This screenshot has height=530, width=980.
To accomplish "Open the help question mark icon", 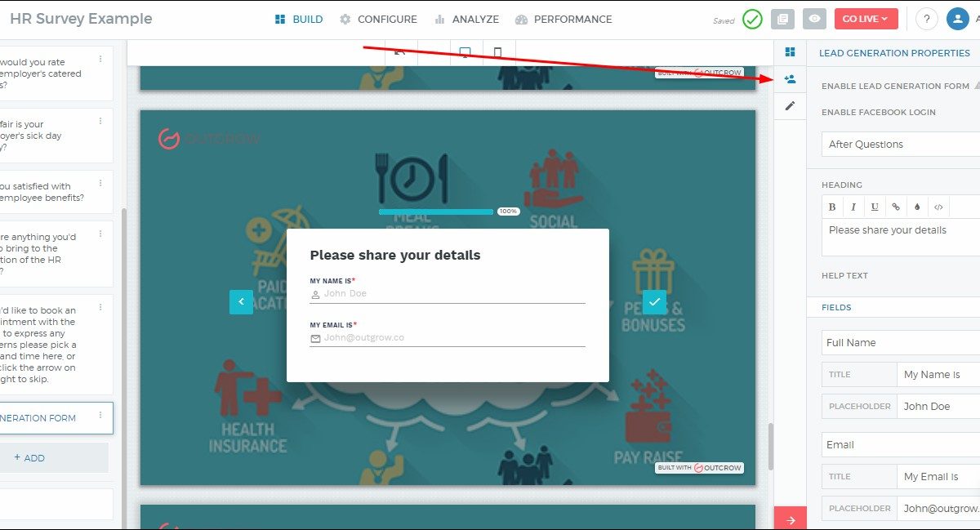I will [x=926, y=20].
